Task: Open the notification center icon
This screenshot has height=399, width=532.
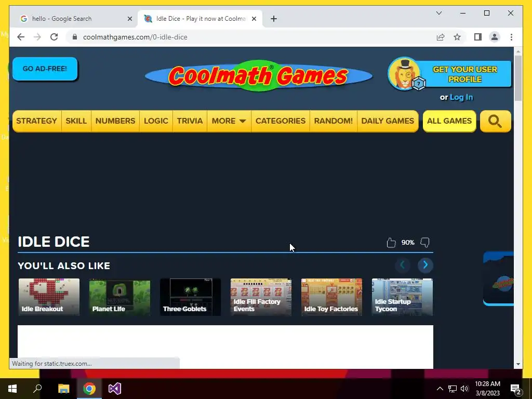Action: pos(516,389)
